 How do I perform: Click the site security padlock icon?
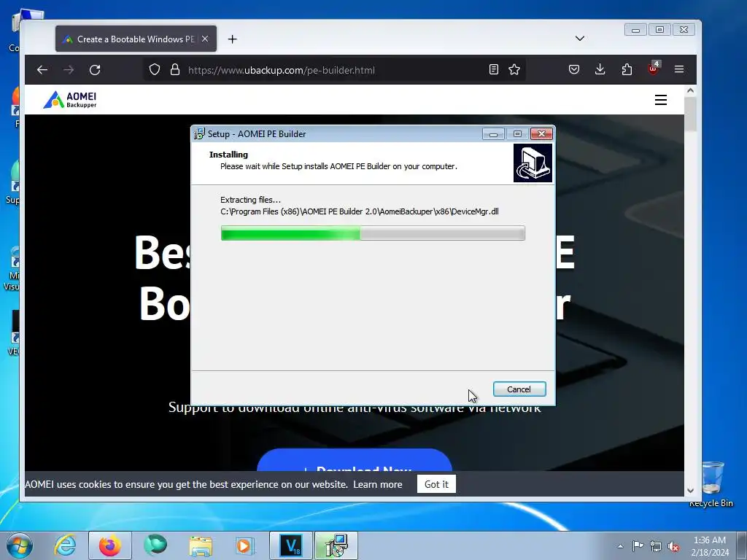click(x=175, y=69)
